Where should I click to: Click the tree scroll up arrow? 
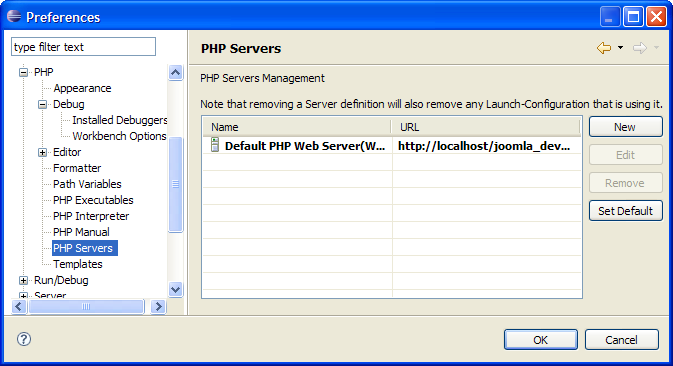[x=175, y=73]
